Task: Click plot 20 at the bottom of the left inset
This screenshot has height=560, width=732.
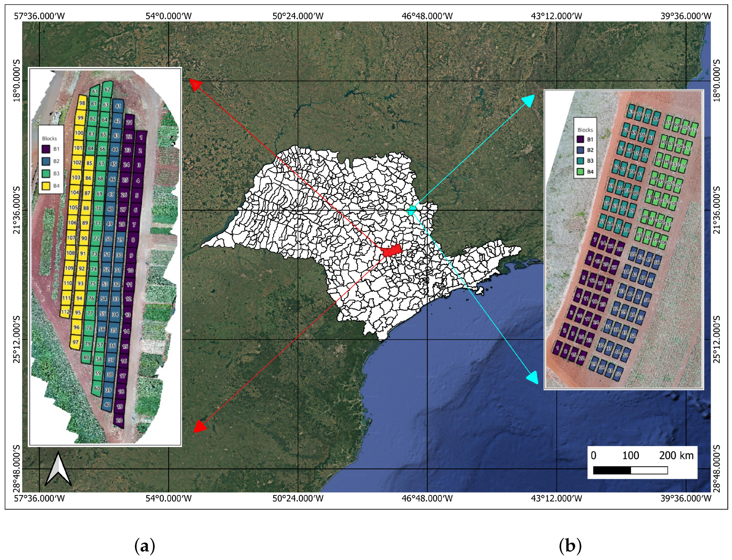Action: click(x=119, y=421)
